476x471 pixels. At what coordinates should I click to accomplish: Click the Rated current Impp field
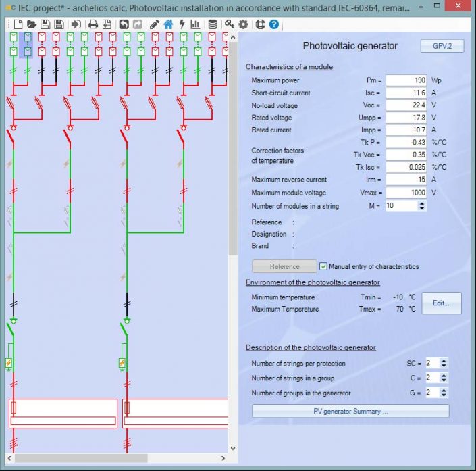tap(406, 130)
